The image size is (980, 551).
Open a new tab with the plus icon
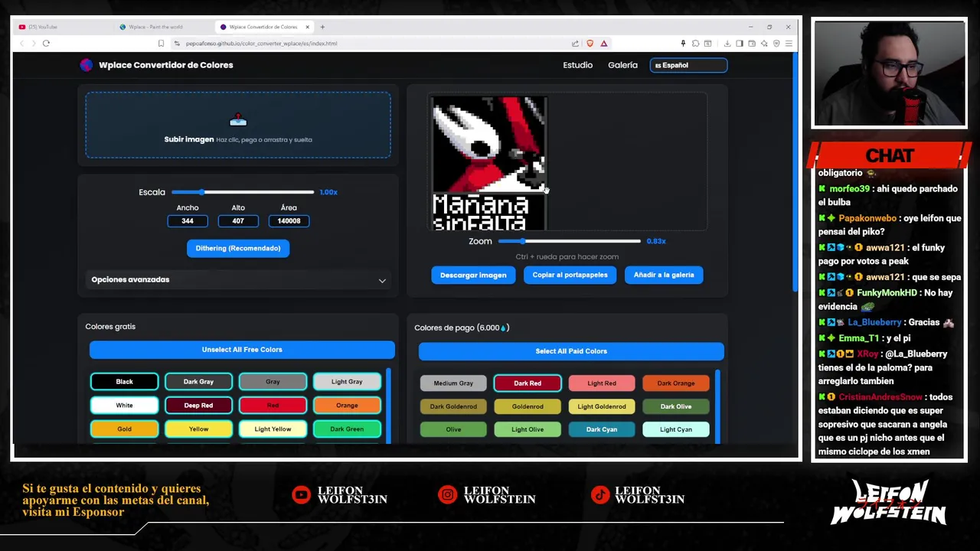click(x=322, y=27)
